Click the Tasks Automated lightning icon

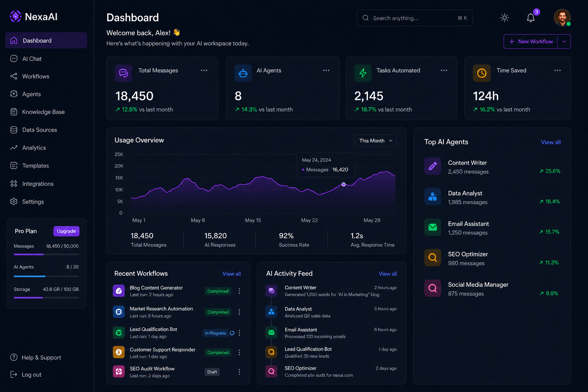(x=363, y=73)
